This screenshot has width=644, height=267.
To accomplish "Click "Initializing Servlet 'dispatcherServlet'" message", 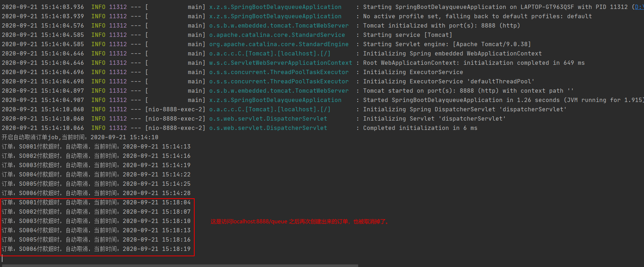I will coord(434,119).
